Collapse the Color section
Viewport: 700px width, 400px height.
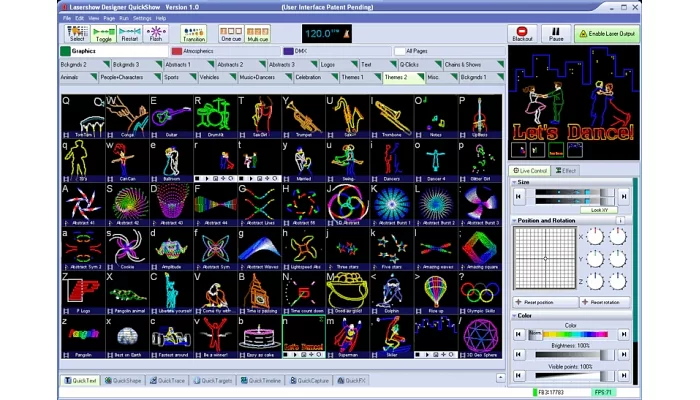[514, 316]
